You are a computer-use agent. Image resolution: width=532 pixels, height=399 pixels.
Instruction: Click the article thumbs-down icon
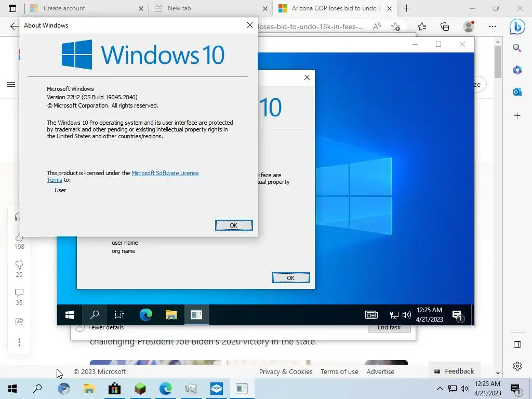pyautogui.click(x=19, y=264)
